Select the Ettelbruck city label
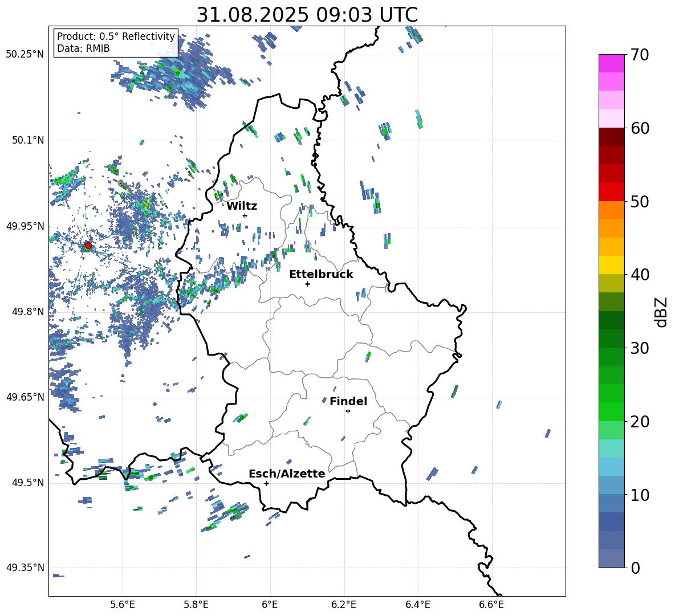Screen dimensions: 675x616 tap(321, 275)
